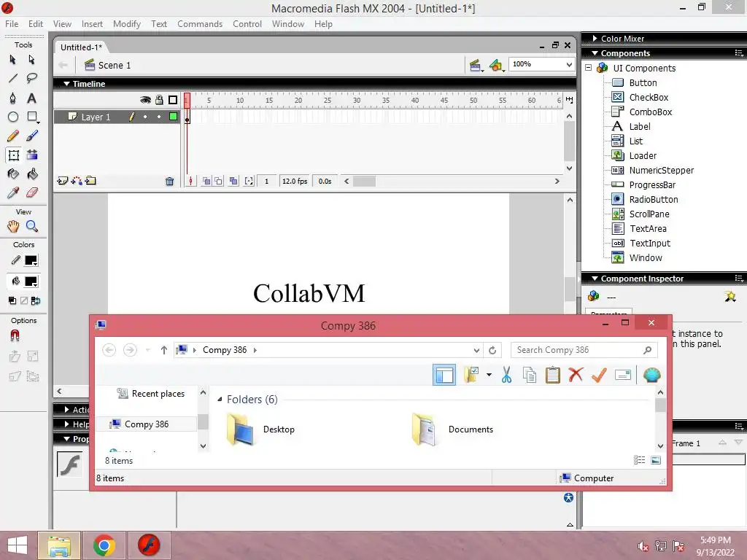Select the Brush tool

click(32, 136)
